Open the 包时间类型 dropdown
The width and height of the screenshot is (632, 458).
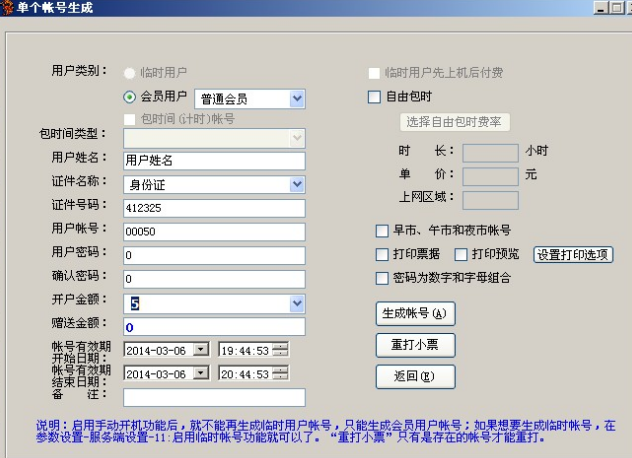click(297, 138)
